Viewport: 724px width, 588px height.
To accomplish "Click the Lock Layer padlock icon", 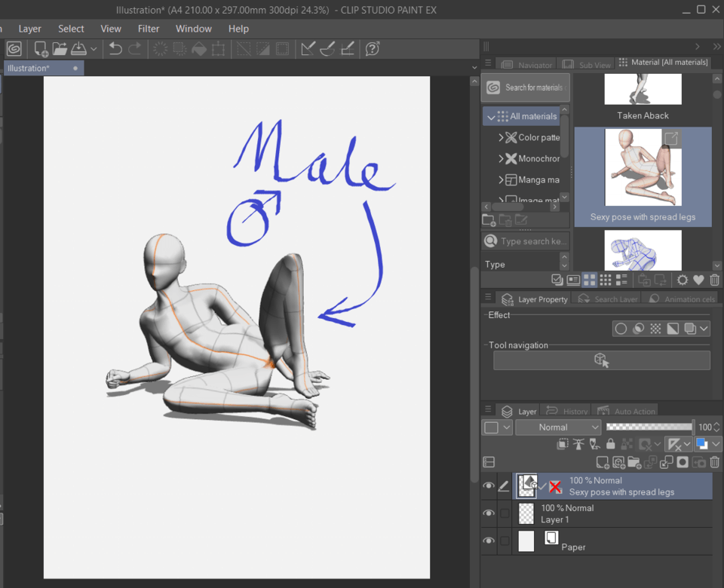I will (611, 445).
